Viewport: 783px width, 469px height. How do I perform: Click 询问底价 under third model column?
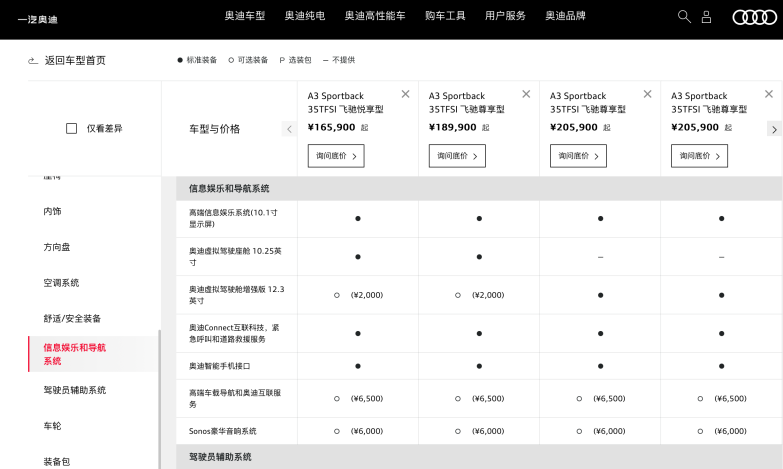click(x=578, y=156)
